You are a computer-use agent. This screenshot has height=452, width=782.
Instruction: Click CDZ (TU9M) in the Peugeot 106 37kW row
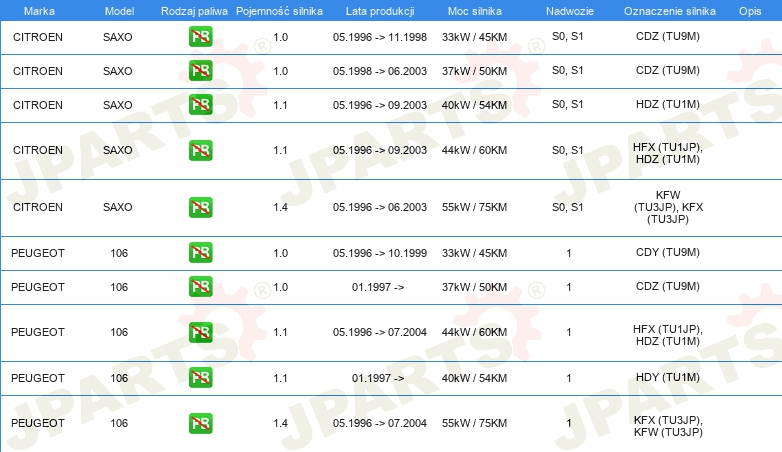point(668,286)
